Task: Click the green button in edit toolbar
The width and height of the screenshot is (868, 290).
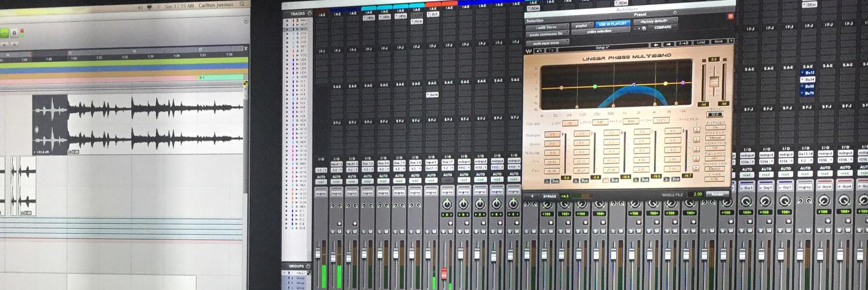Action: [5, 34]
